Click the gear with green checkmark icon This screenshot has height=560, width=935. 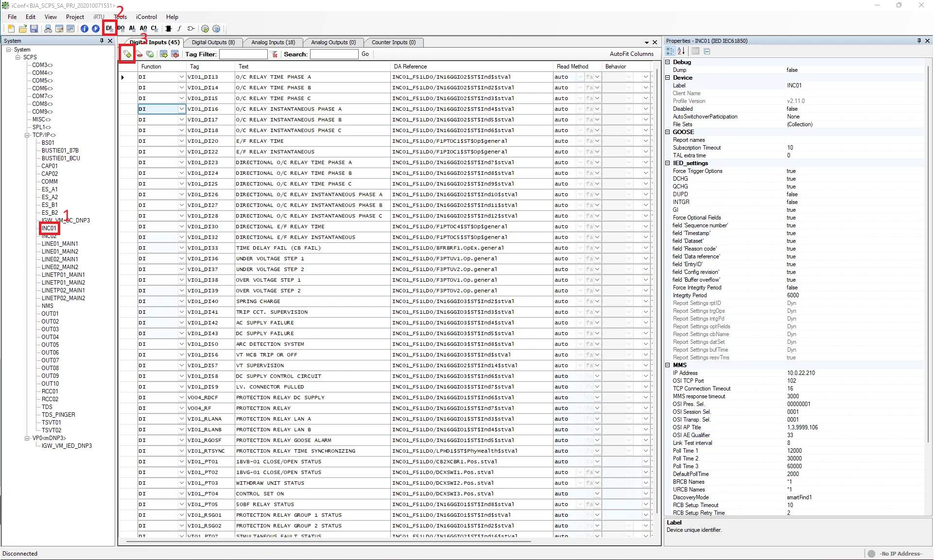click(x=205, y=29)
